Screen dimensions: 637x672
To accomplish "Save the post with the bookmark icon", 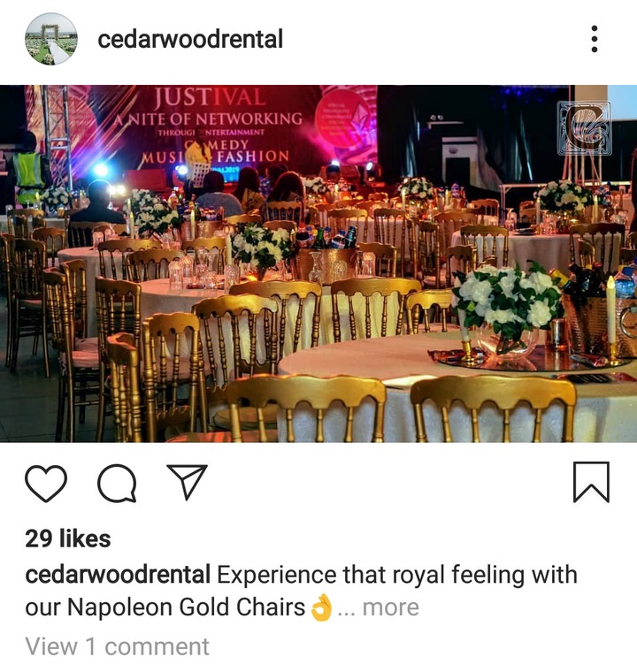I will 591,482.
